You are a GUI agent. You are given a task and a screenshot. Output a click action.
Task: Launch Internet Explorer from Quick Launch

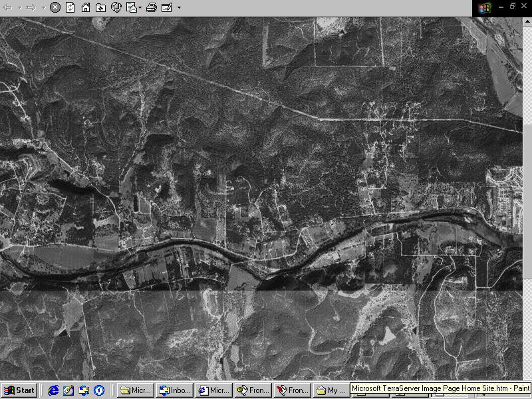54,390
